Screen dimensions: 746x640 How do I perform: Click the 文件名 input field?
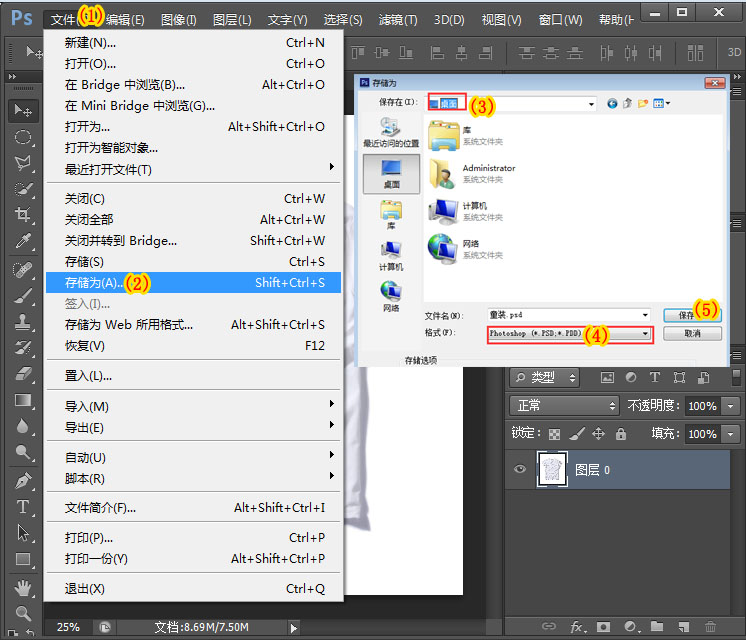(569, 315)
